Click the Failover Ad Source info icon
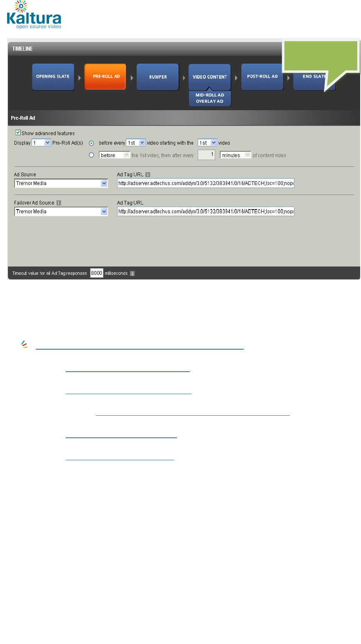Screen dimensions: 361x644 [59, 203]
